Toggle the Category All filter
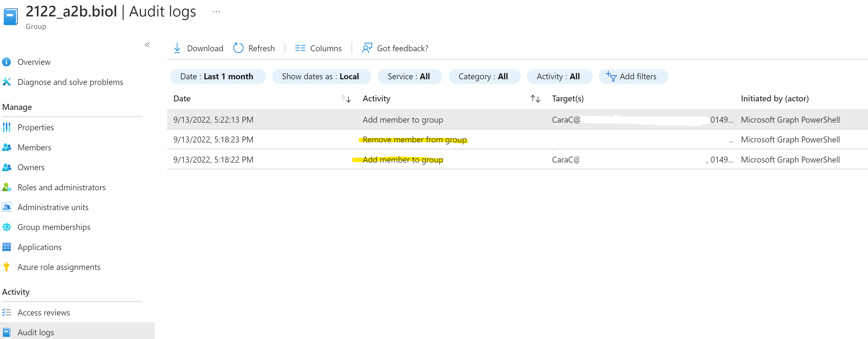 coord(484,76)
